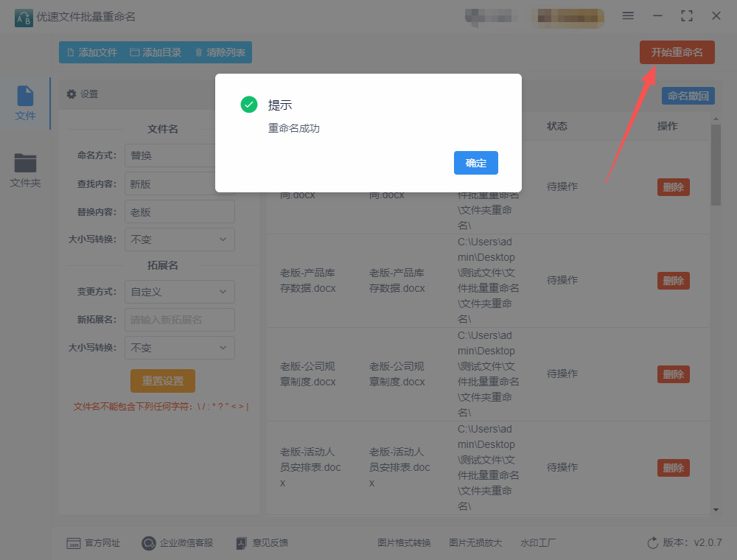Click the 老版-活动人员安排表.docx new name cell

pyautogui.click(x=399, y=467)
